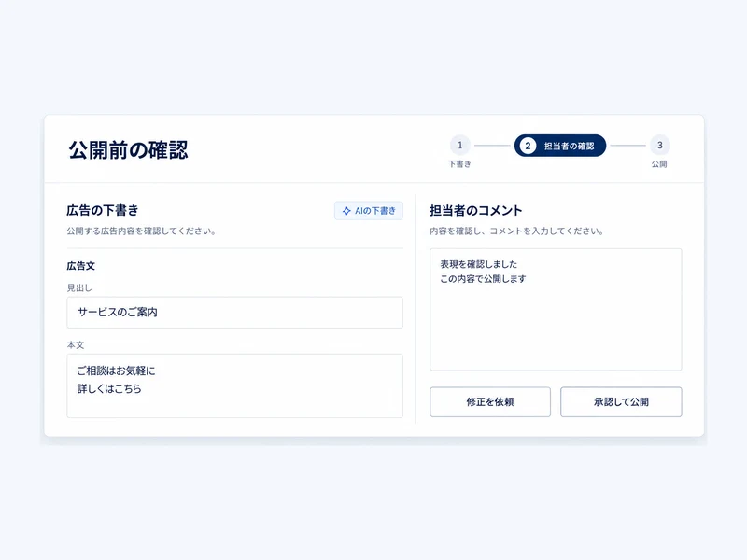Click the sparkle icon beside AIの下書き
This screenshot has width=747, height=560.
coord(346,211)
